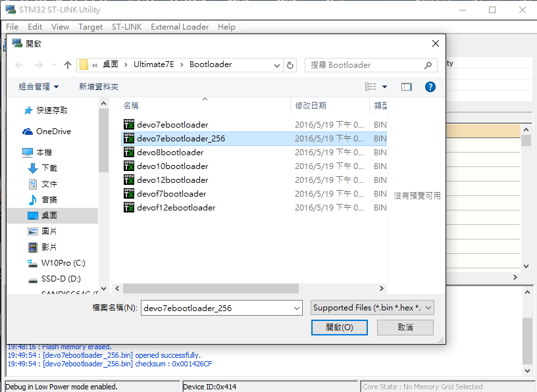The height and width of the screenshot is (392, 537).
Task: Select devo7ebootloader_256 file icon
Action: 129,138
